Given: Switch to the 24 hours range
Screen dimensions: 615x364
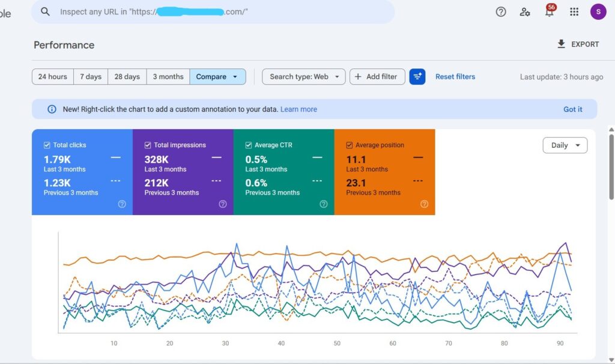Looking at the screenshot, I should tap(53, 77).
